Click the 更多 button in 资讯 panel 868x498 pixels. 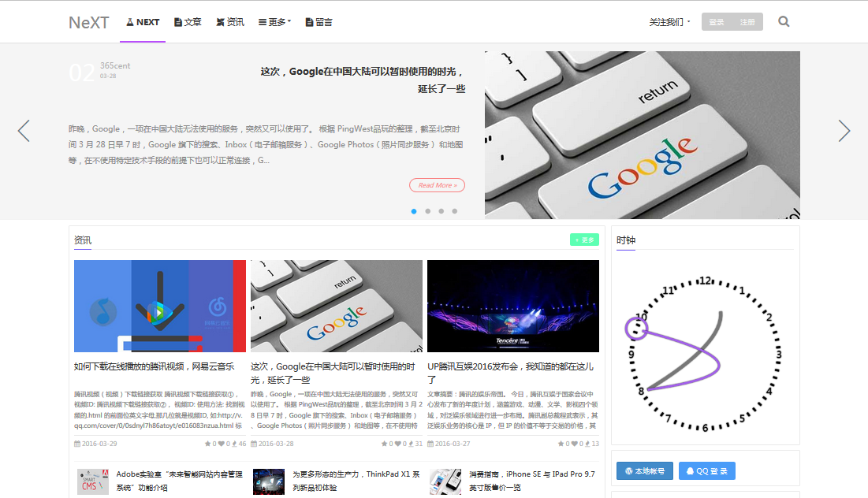pos(584,240)
